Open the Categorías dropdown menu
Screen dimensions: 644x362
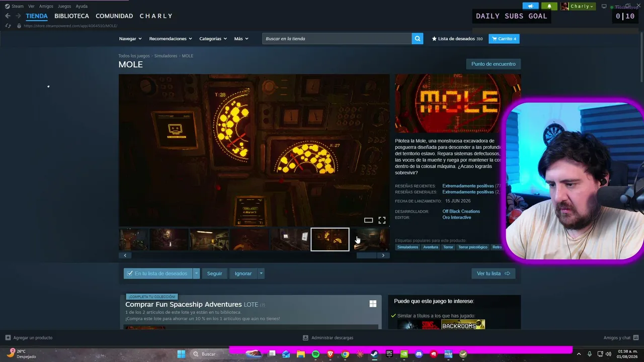point(213,39)
